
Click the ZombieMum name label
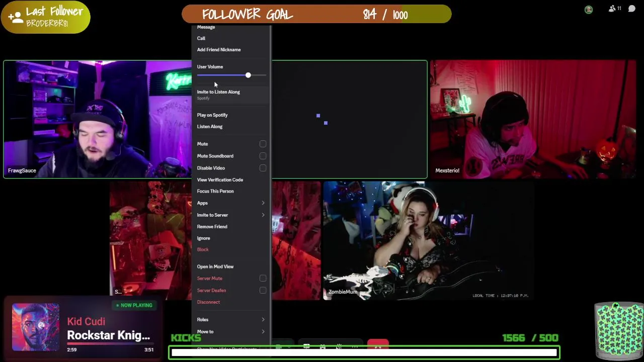(343, 292)
